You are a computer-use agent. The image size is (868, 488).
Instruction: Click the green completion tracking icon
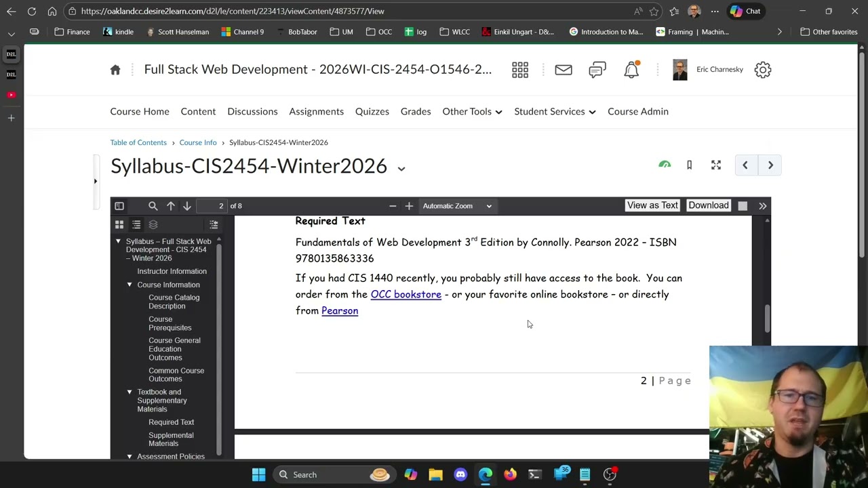point(665,165)
